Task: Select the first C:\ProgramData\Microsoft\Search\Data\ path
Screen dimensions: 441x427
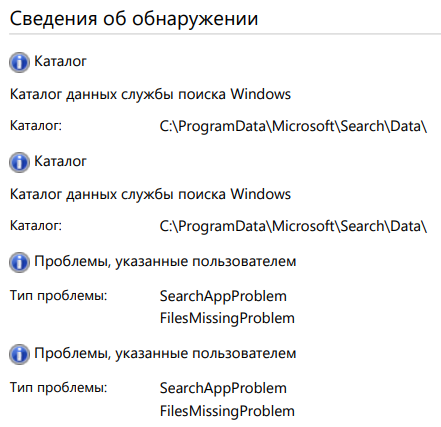Action: [x=293, y=127]
